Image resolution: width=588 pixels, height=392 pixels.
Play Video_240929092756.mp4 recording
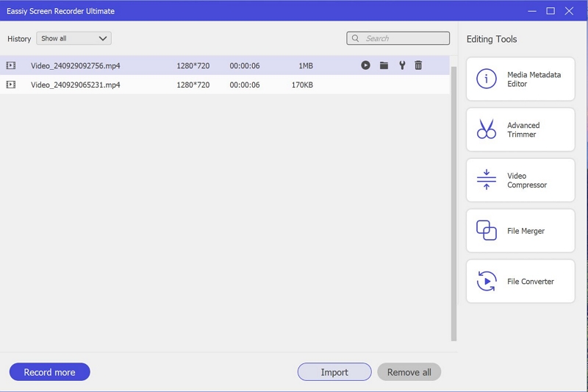coord(365,65)
